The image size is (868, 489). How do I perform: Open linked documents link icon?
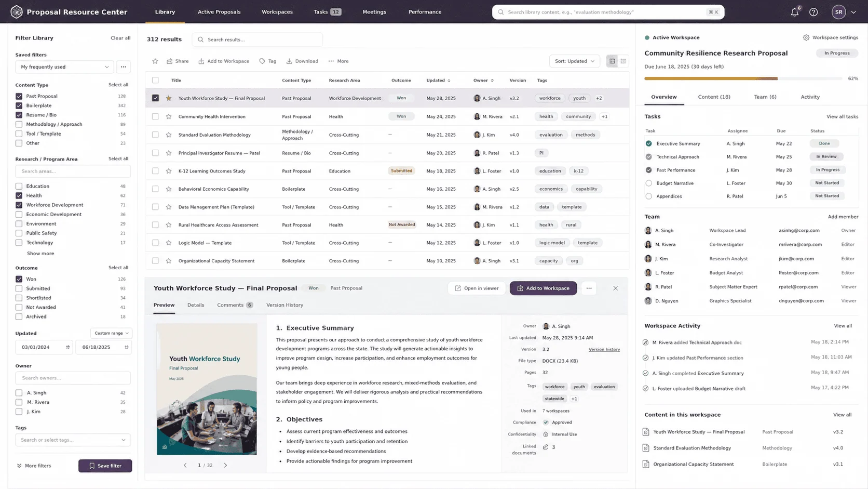546,447
